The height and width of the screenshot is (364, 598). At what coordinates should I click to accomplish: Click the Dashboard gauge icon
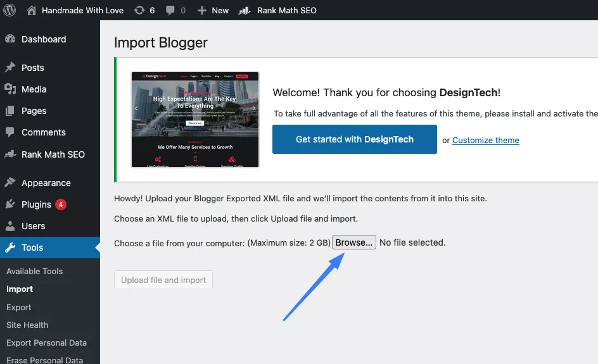point(10,39)
